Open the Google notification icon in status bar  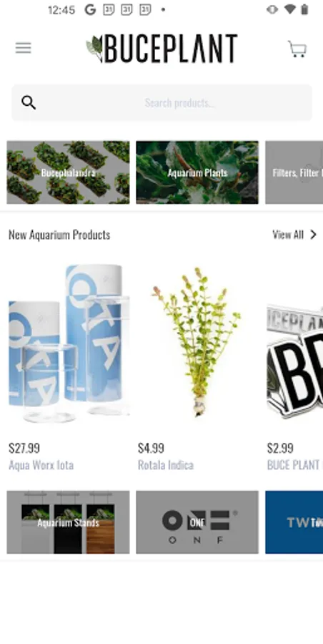point(90,10)
